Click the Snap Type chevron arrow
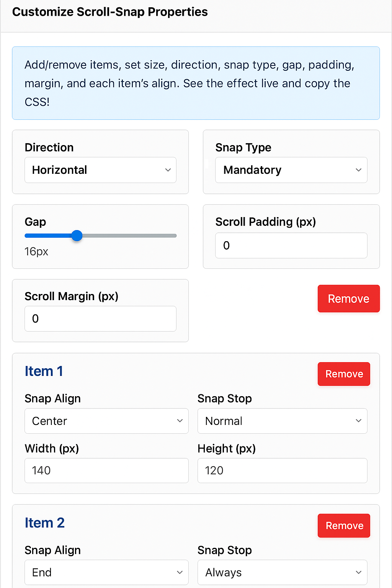The width and height of the screenshot is (392, 588). 358,170
